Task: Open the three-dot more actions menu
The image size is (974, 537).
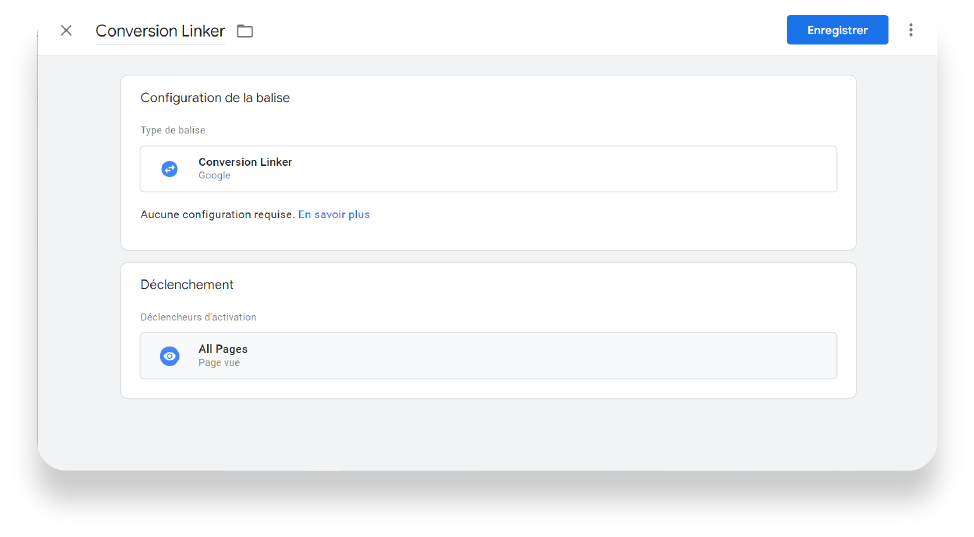Action: pos(910,30)
